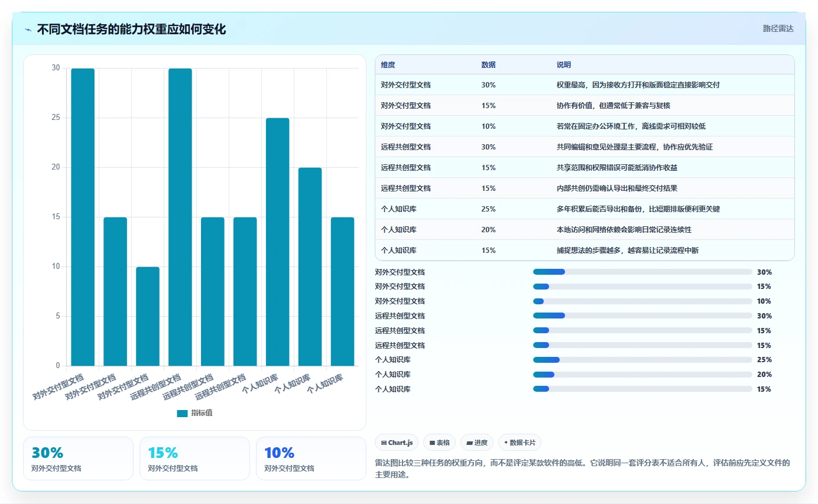
Task: Click the row text 内部共创仍需确认导出和最终交付结果
Action: click(x=617, y=188)
